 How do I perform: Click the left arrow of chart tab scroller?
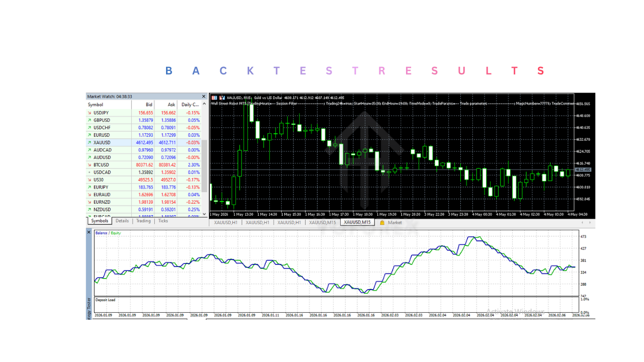click(582, 222)
